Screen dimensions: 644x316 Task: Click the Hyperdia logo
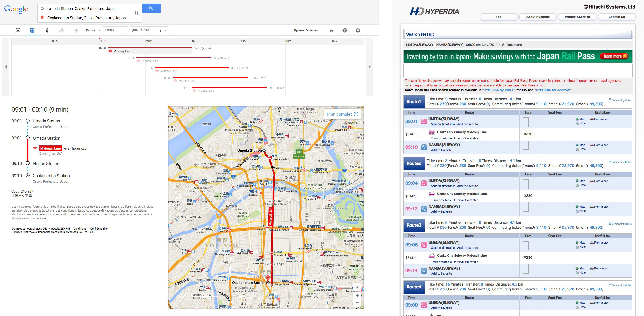[434, 11]
